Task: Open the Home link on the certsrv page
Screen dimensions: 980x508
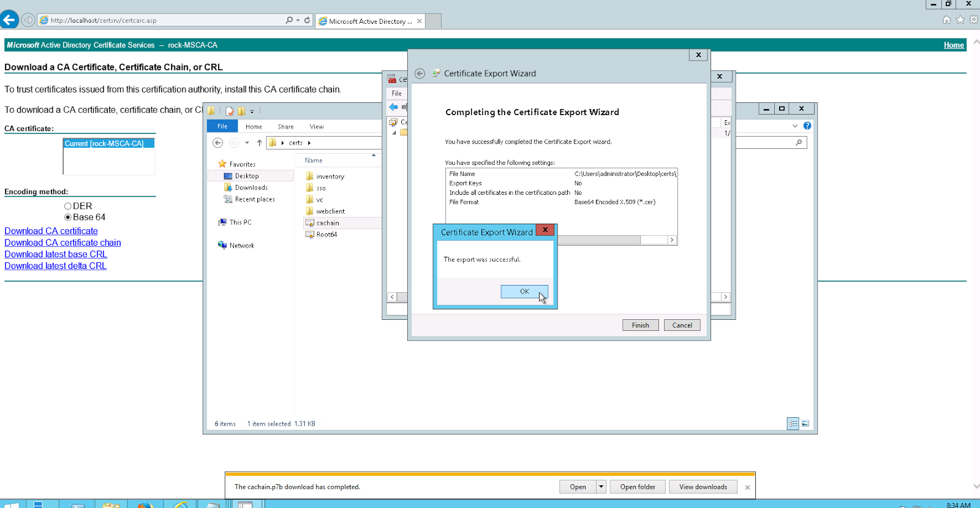Action: pos(954,45)
